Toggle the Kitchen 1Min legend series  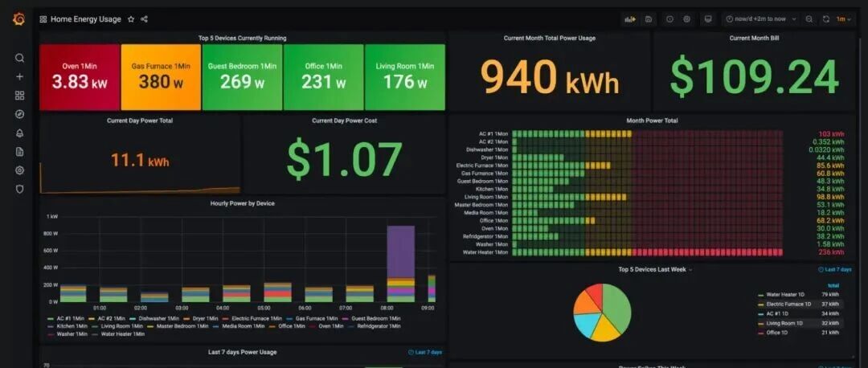pyautogui.click(x=67, y=326)
